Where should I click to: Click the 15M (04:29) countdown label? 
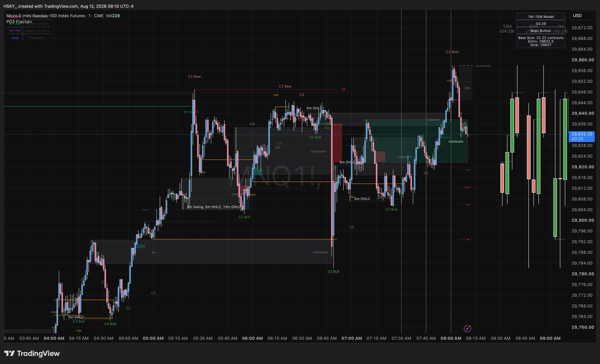pyautogui.click(x=507, y=29)
